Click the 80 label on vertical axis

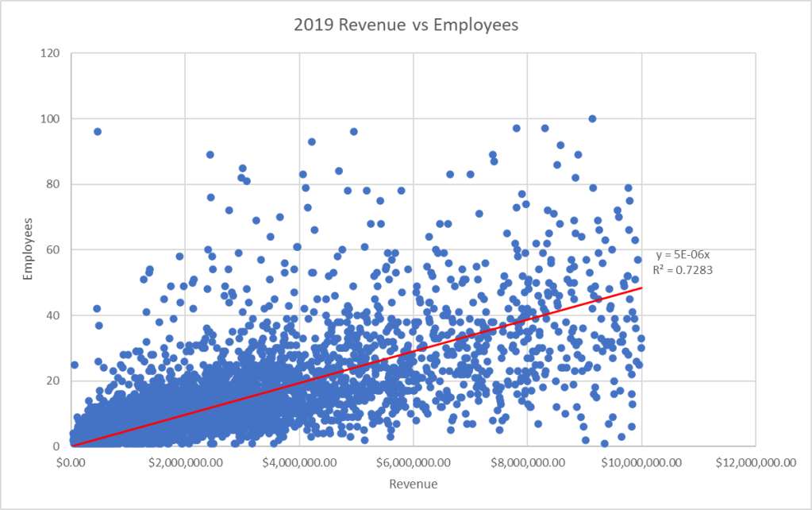coord(56,184)
